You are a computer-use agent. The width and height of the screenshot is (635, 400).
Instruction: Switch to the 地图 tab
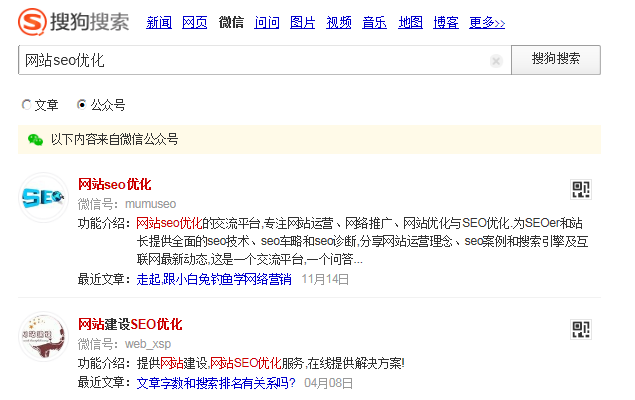[x=410, y=22]
